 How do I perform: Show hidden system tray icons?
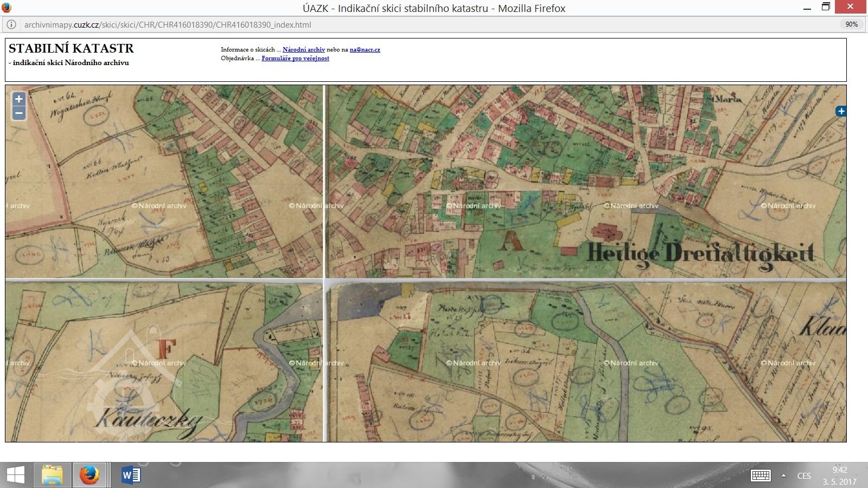tap(783, 476)
